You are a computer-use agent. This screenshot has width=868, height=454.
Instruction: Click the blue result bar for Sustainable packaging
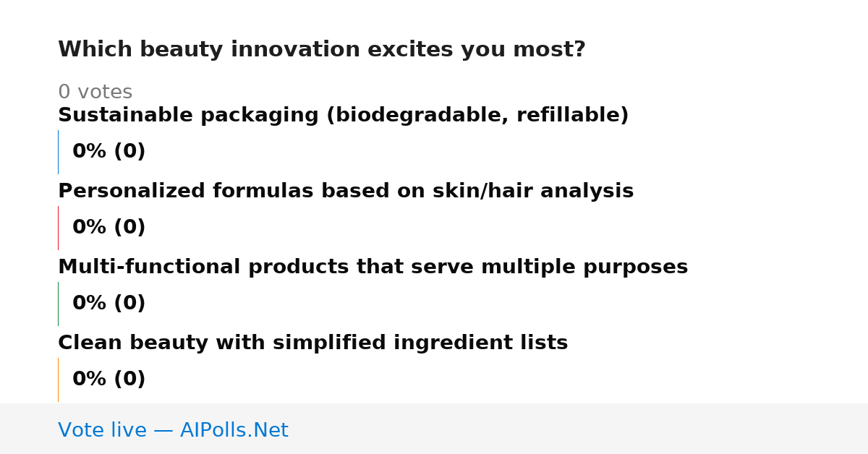coord(58,152)
